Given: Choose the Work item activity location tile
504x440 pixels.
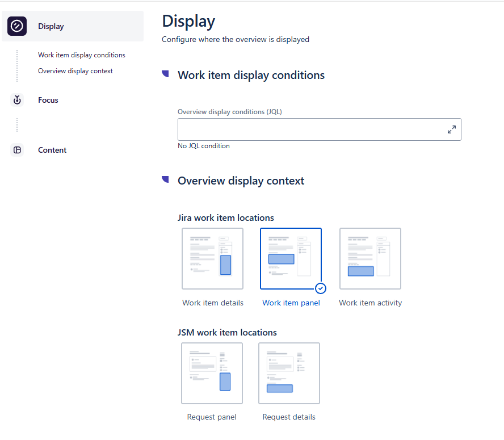Looking at the screenshot, I should click(x=370, y=258).
